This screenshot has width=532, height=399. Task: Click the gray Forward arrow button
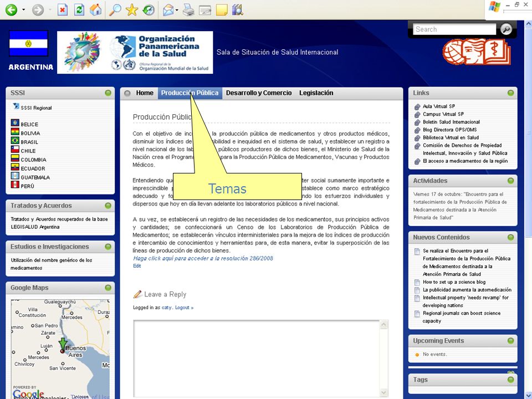click(38, 10)
